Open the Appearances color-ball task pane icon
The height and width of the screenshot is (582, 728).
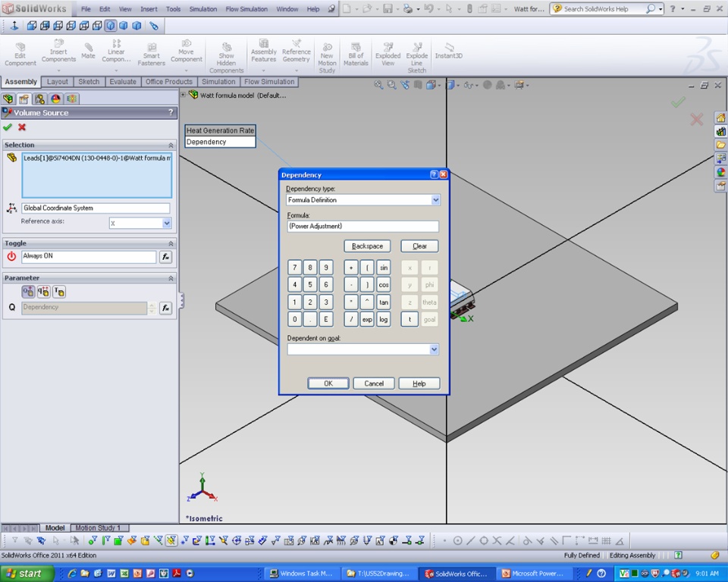point(720,172)
